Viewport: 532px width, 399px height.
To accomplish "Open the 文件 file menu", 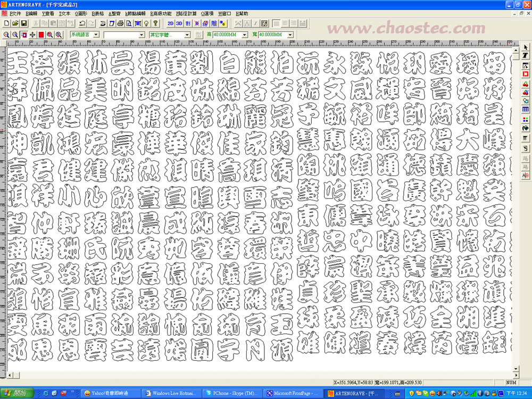I will pos(15,13).
